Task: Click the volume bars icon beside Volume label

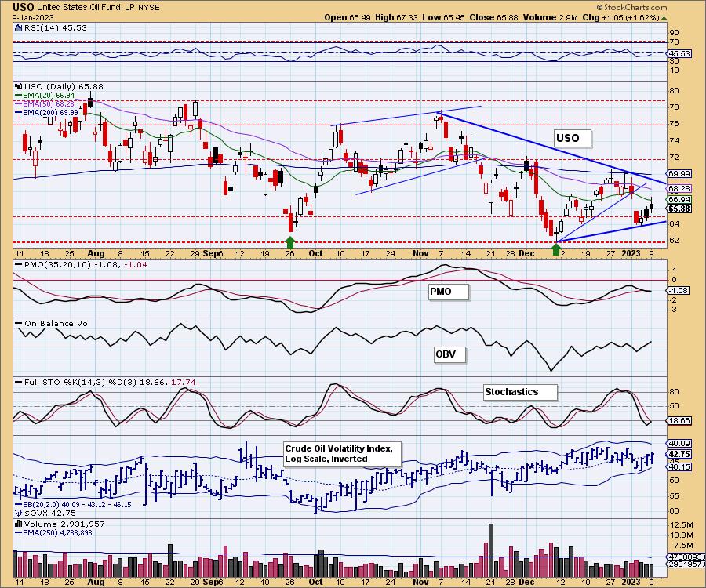Action: pyautogui.click(x=19, y=524)
